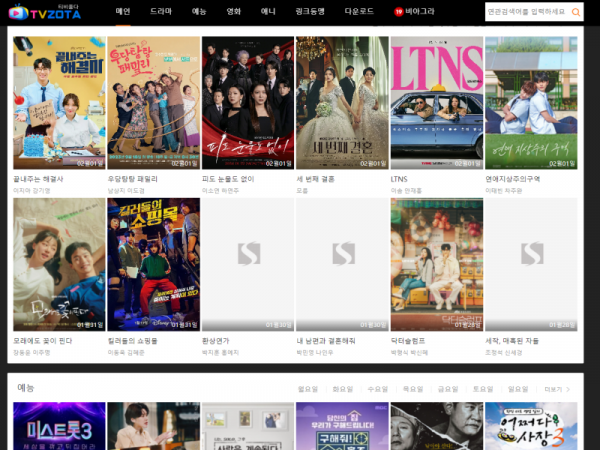Viewport: 600px width, 450px height.
Task: Select the 애니 menu item
Action: pyautogui.click(x=267, y=12)
